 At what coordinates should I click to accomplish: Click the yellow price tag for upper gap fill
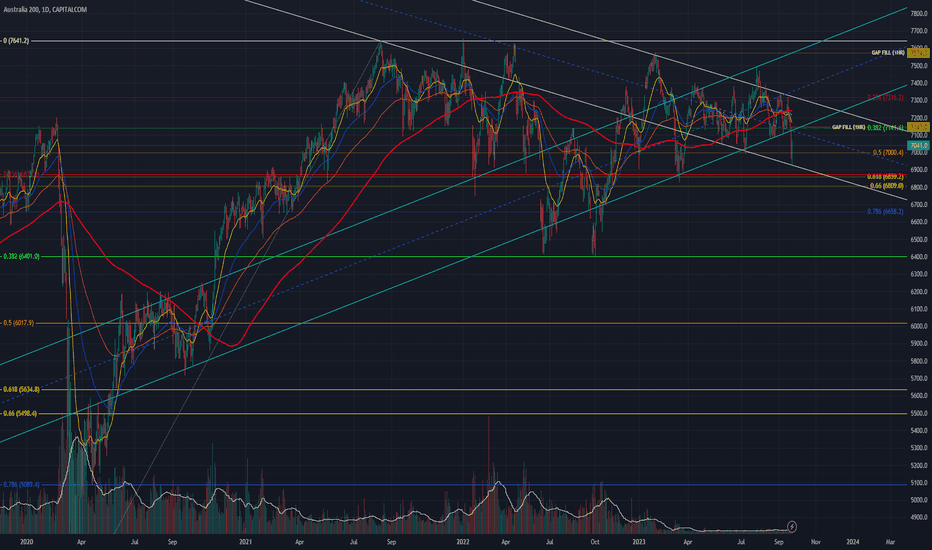tap(918, 53)
